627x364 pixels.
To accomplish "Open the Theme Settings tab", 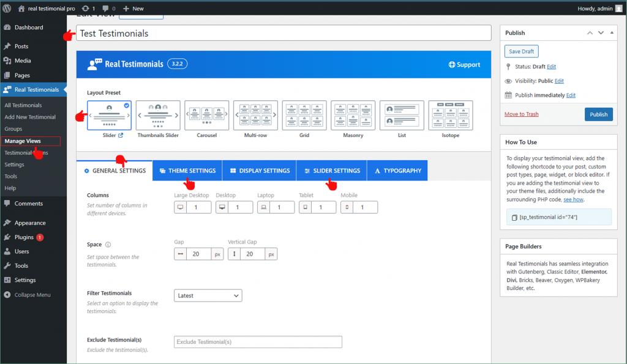I will pos(187,171).
